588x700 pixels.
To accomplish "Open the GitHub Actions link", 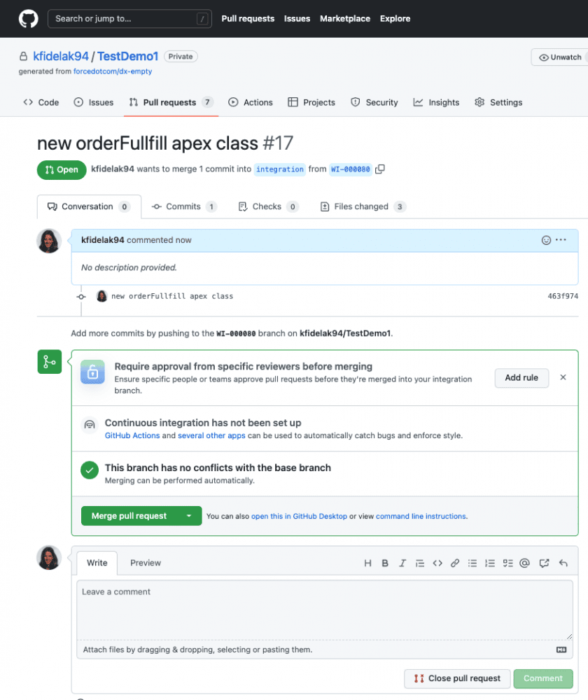I will [132, 435].
